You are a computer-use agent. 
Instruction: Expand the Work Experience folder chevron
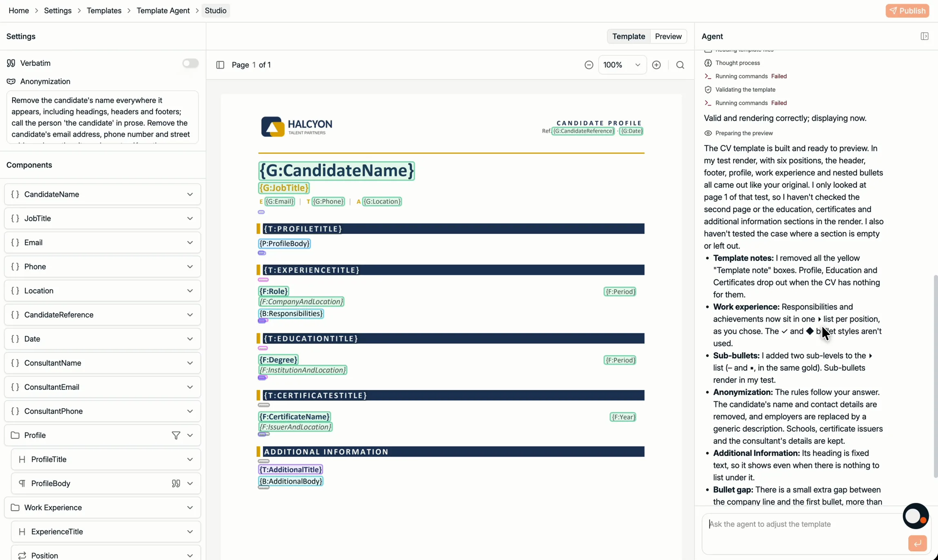(x=190, y=507)
